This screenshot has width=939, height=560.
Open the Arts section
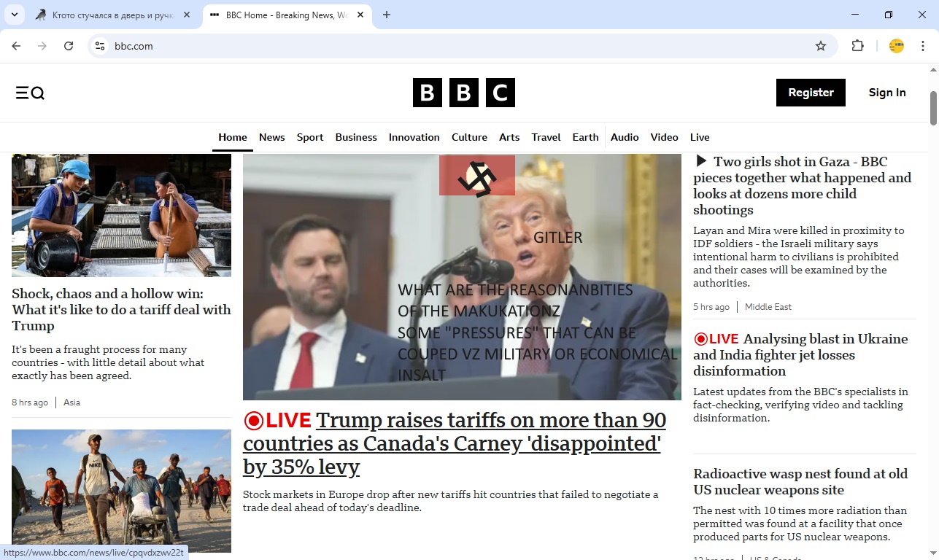coord(509,137)
